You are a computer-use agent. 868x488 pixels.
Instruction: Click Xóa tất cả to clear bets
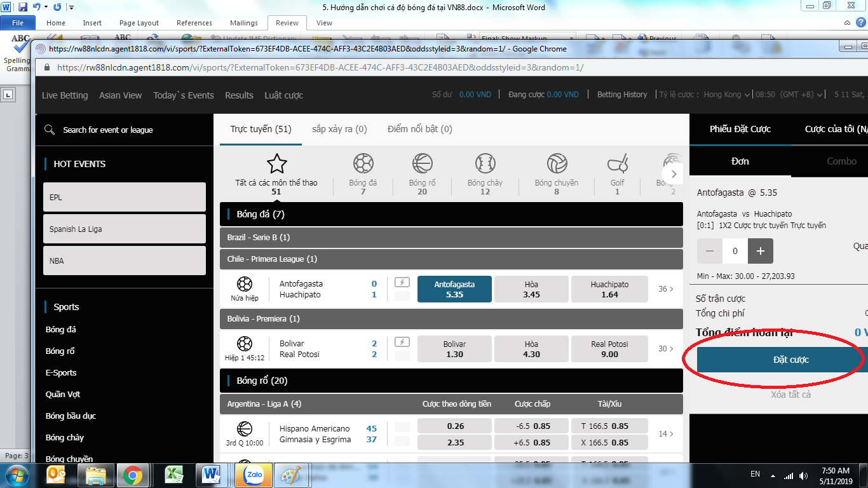pyautogui.click(x=790, y=395)
